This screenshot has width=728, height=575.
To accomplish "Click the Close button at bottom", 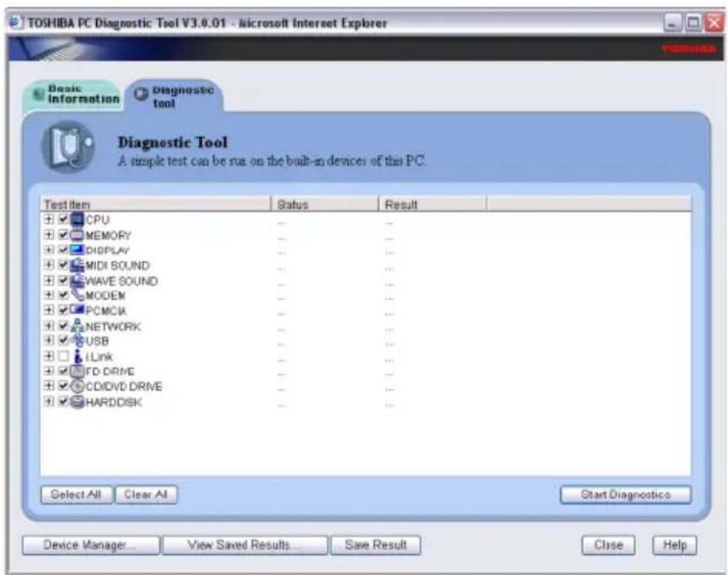I will tap(609, 545).
